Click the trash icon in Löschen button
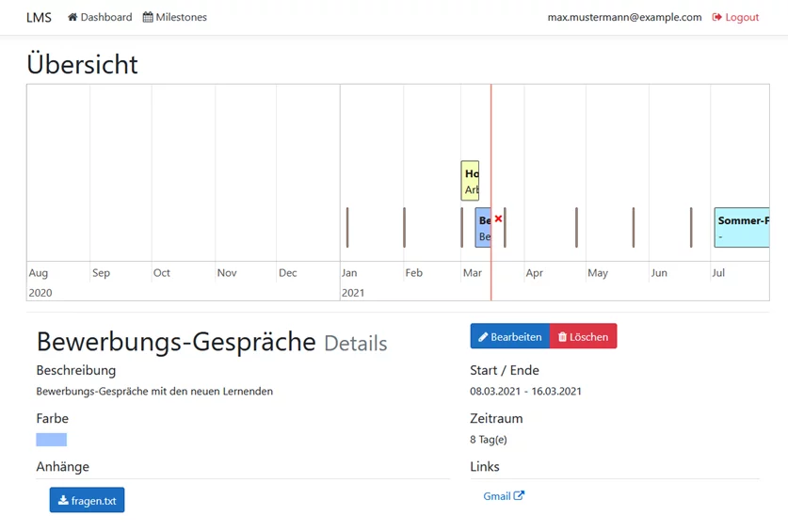The height and width of the screenshot is (532, 788). [562, 337]
